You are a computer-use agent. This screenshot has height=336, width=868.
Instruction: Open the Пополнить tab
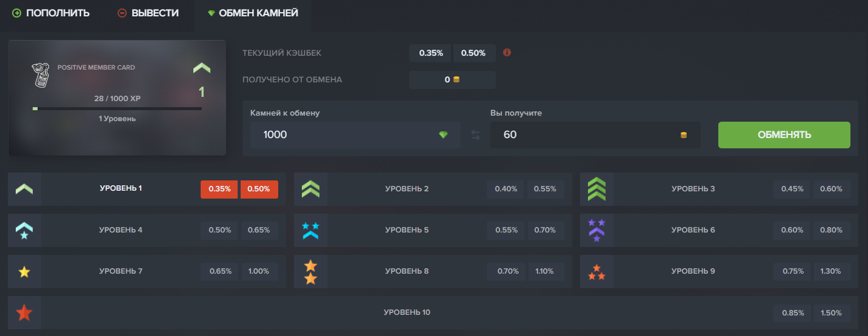[x=51, y=13]
